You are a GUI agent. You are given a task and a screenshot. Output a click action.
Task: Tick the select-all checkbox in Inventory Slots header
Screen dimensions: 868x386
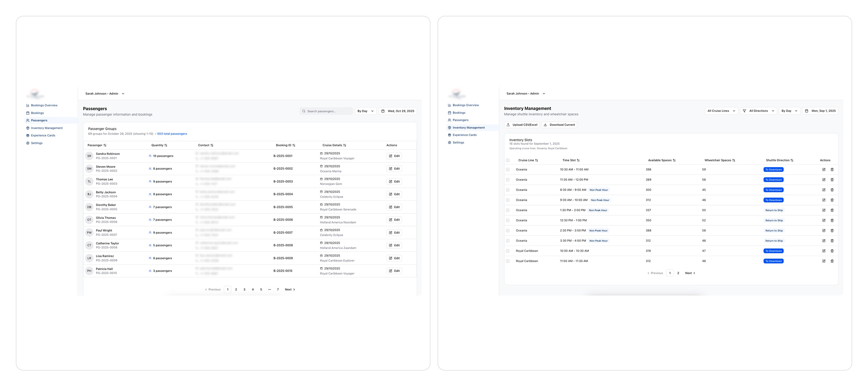click(x=508, y=160)
